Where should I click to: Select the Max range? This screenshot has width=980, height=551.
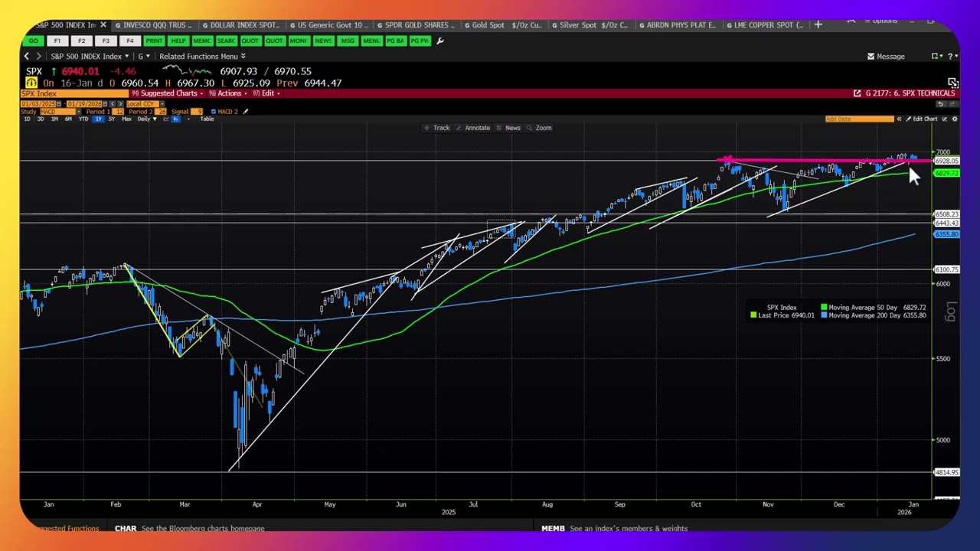pos(126,119)
